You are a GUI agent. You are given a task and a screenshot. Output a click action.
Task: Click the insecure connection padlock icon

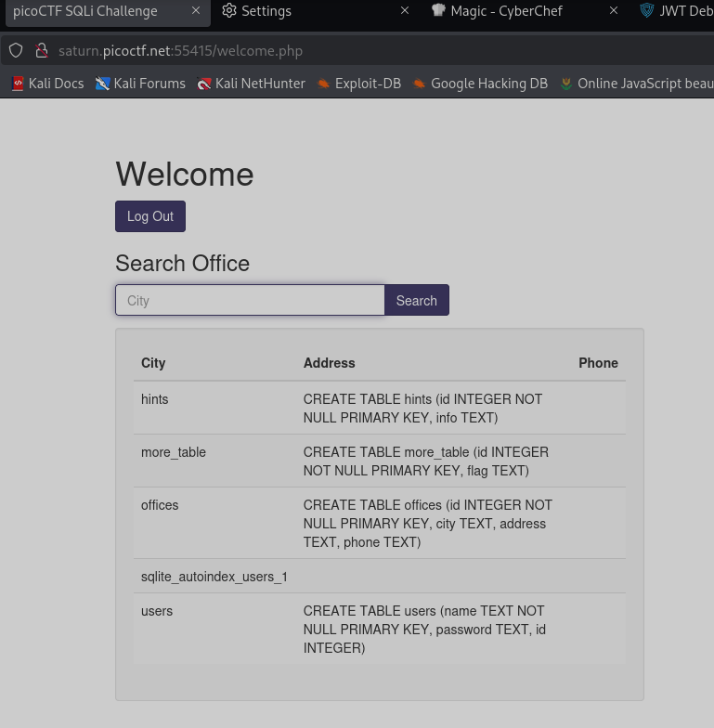click(41, 50)
